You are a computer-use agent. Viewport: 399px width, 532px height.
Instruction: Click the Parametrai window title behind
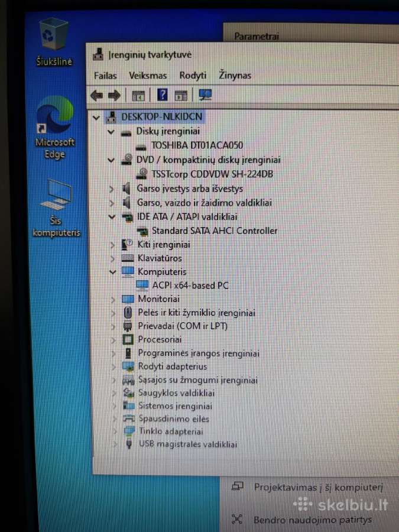click(x=257, y=36)
